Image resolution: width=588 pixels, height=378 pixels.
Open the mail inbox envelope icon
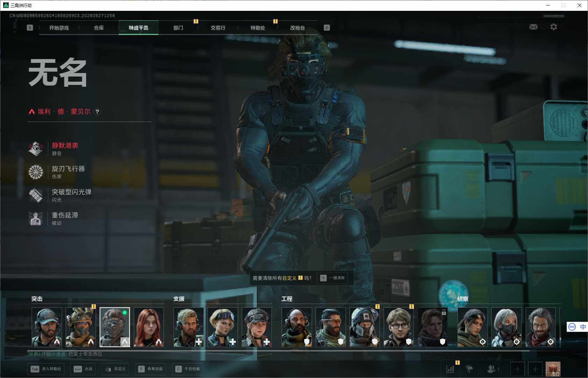533,27
